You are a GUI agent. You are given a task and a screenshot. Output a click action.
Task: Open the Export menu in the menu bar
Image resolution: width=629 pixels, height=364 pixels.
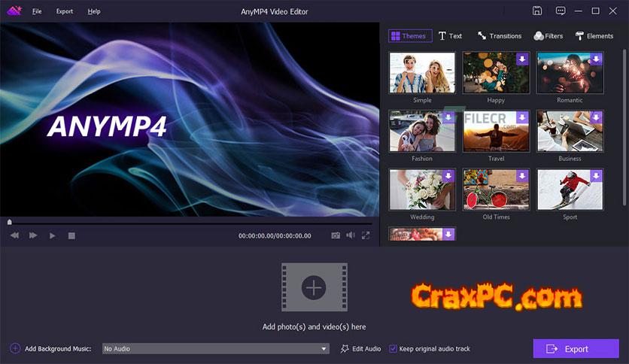[x=65, y=11]
